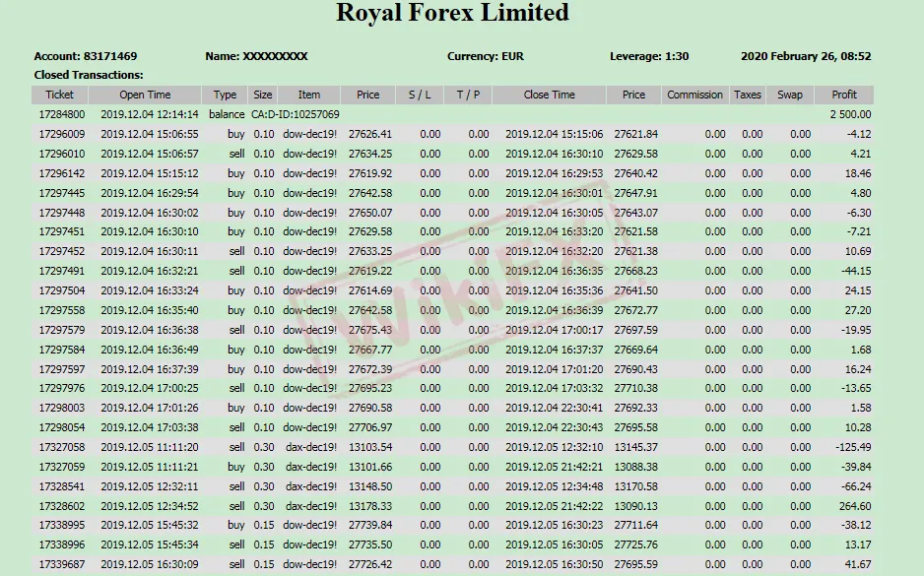Click the Profit column header
The image size is (924, 576).
(x=844, y=95)
